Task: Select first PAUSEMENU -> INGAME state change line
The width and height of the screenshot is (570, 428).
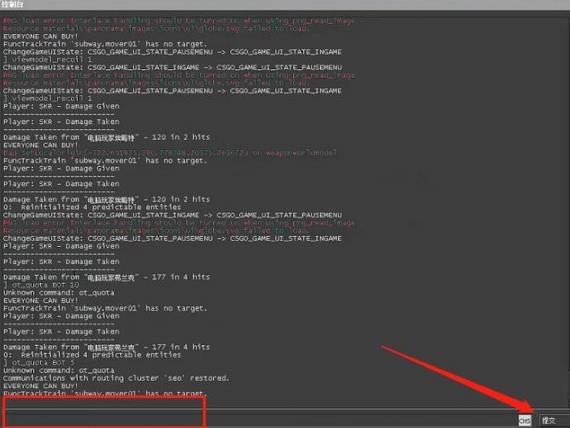Action: [172, 52]
